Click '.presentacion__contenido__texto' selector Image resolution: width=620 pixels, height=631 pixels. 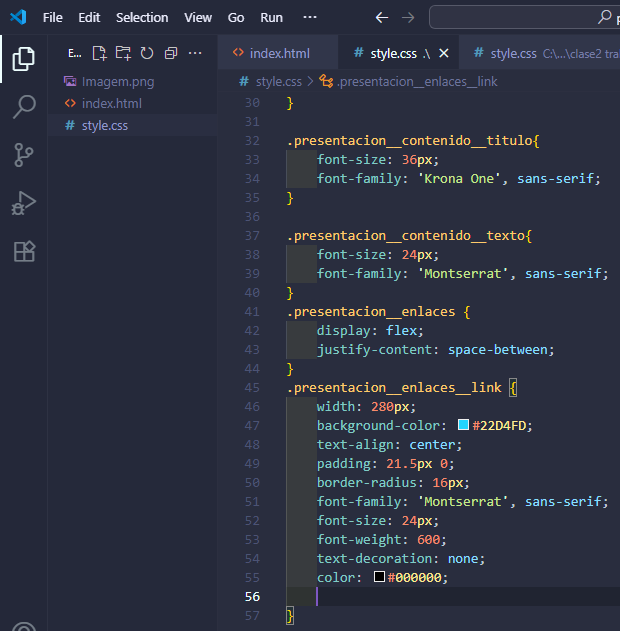405,236
